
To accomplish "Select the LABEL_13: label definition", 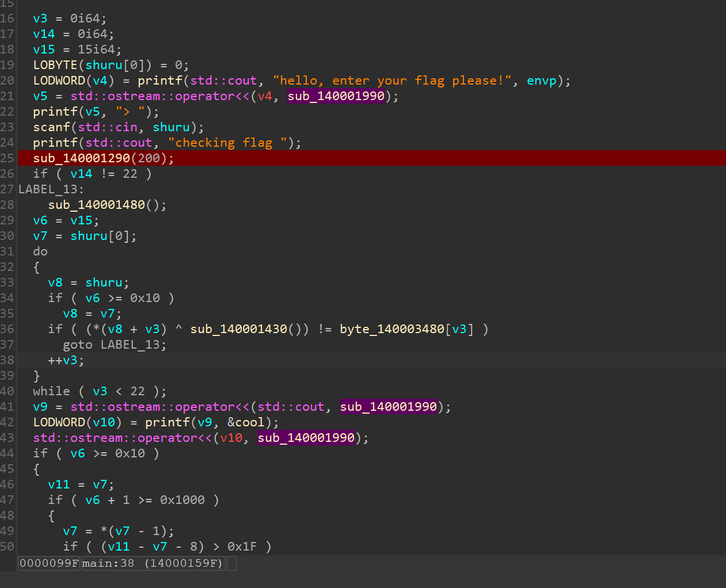I will 51,189.
